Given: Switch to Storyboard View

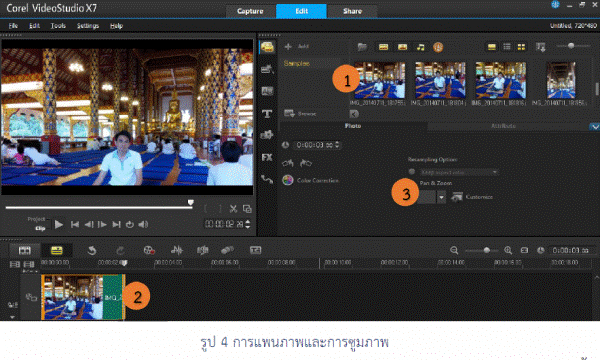Looking at the screenshot, I should click(x=24, y=250).
